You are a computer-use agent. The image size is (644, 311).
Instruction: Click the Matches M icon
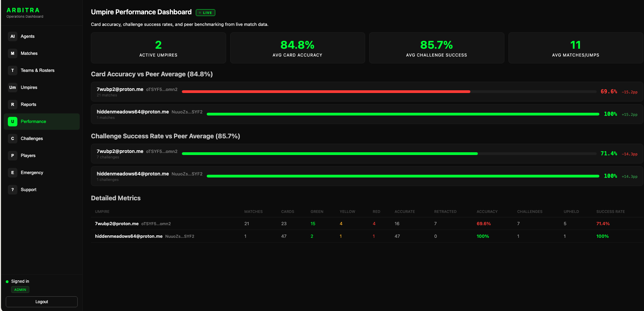coord(13,53)
